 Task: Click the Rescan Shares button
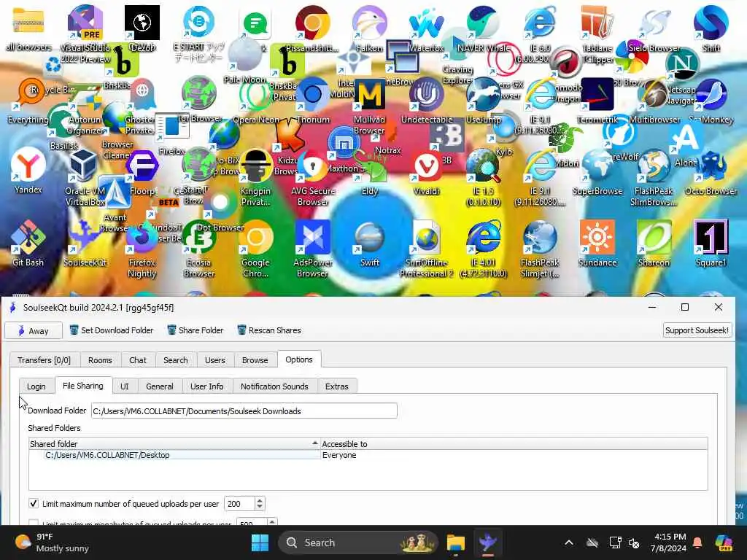[269, 330]
